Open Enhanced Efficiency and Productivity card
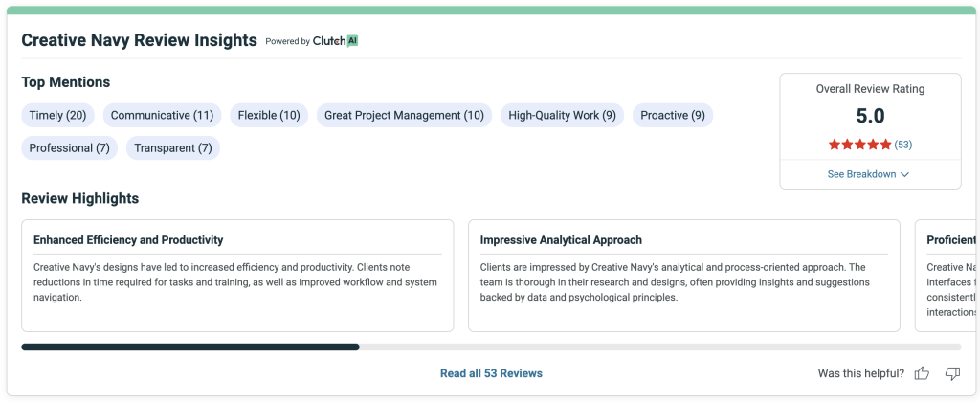The width and height of the screenshot is (980, 403). point(237,276)
